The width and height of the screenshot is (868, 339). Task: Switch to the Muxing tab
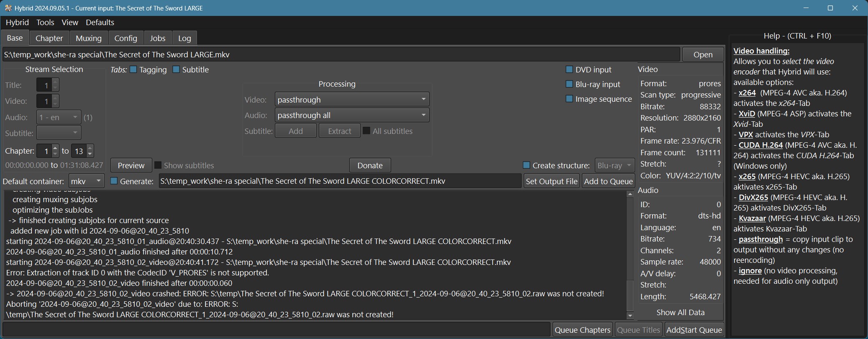tap(89, 38)
